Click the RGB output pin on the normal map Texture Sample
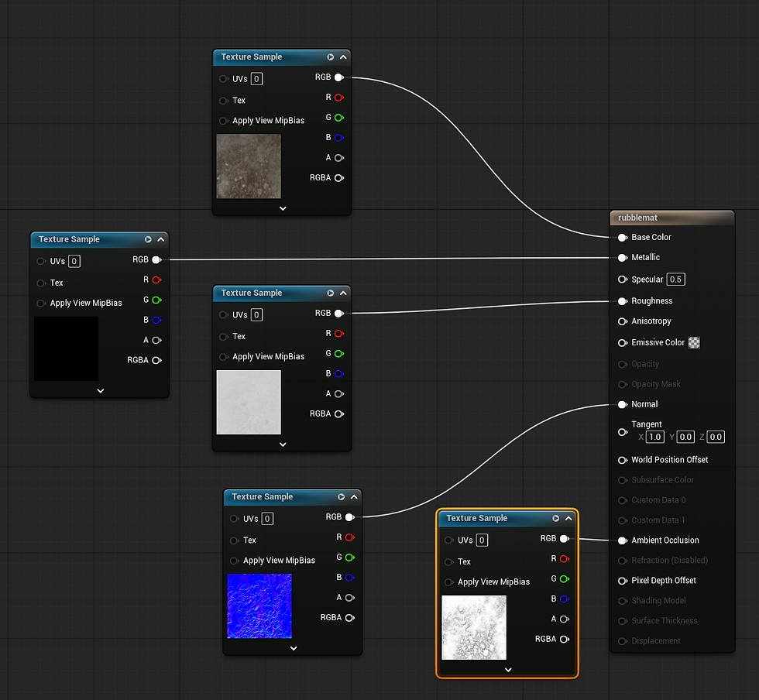Image resolution: width=759 pixels, height=700 pixels. pyautogui.click(x=349, y=517)
